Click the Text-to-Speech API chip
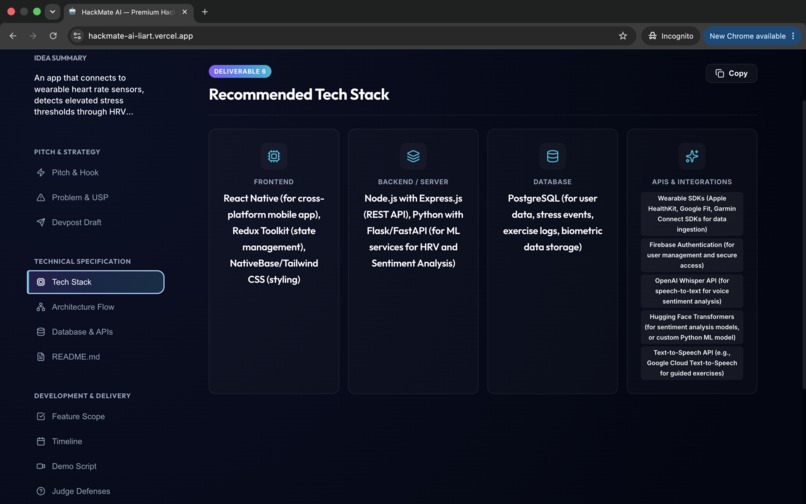The width and height of the screenshot is (806, 504). pyautogui.click(x=692, y=363)
